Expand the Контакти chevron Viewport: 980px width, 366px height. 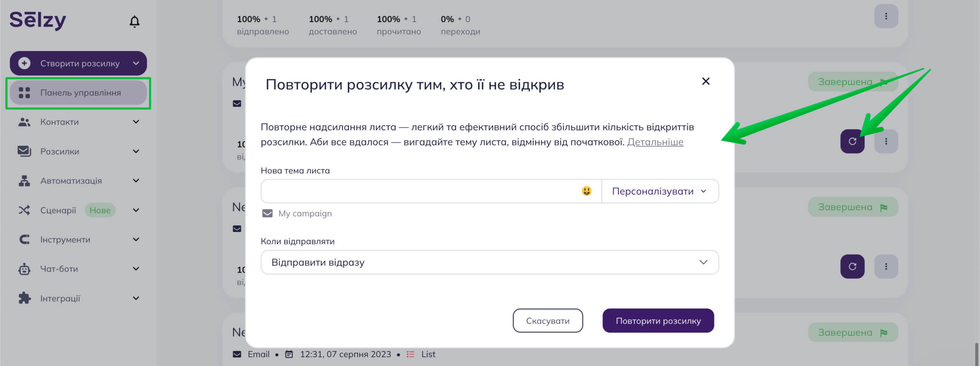click(136, 122)
